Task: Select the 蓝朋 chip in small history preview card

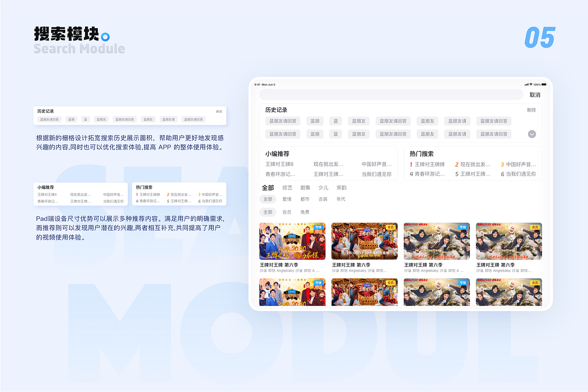Action: point(71,119)
